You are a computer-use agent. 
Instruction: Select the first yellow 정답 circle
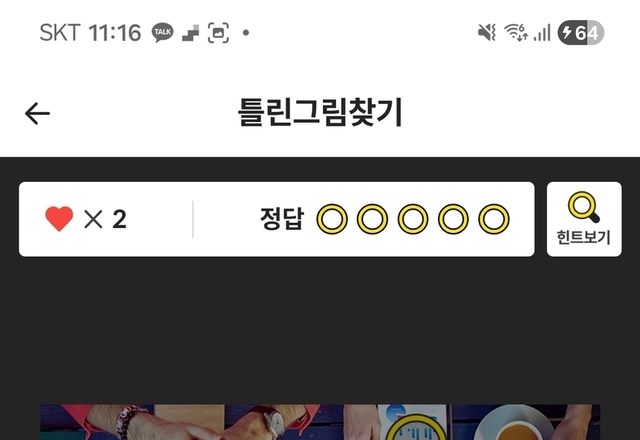pyautogui.click(x=332, y=219)
